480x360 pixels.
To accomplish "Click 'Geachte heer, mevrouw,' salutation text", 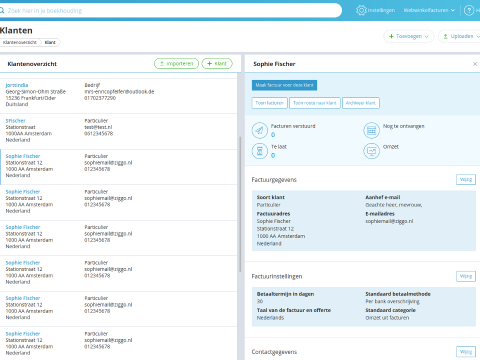I will (x=394, y=205).
